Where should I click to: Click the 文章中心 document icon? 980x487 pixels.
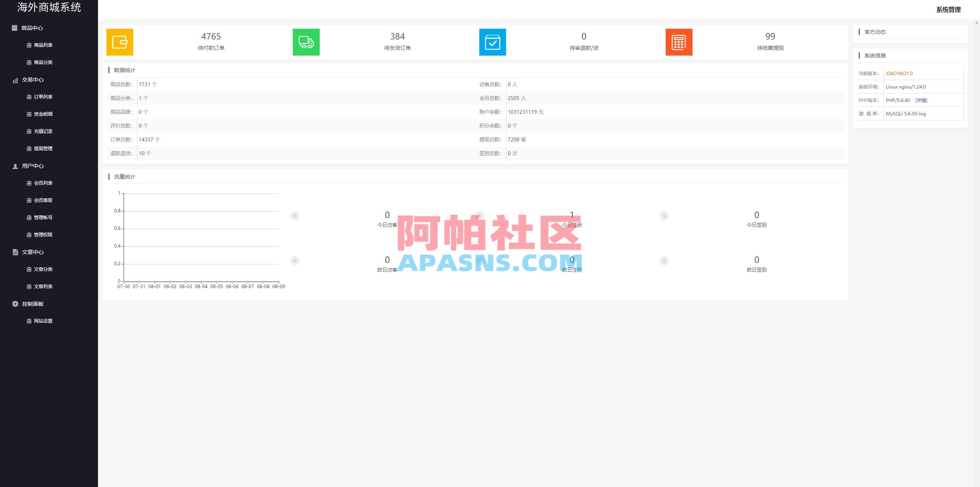click(15, 252)
